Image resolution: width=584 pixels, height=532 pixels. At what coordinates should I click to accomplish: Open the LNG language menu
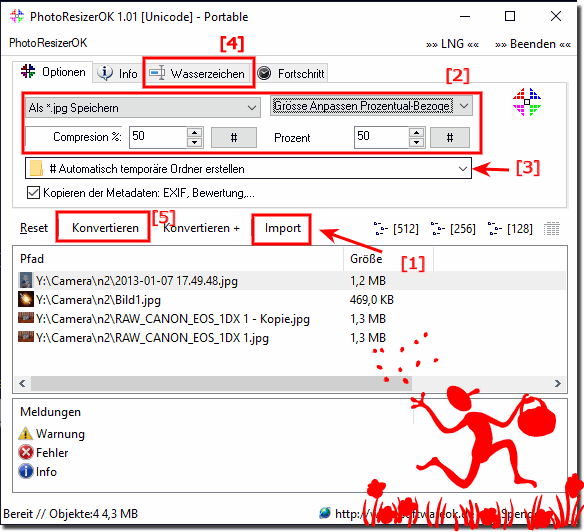pyautogui.click(x=453, y=44)
